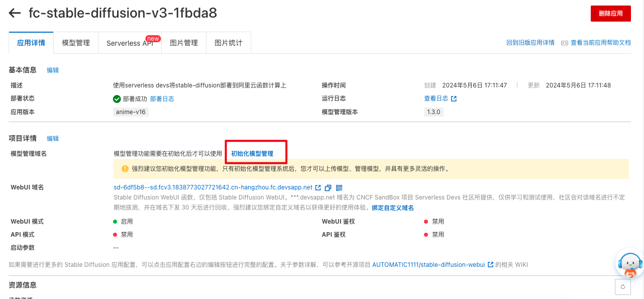This screenshot has width=644, height=299.
Task: Click the app title fc-stable-diffusion-v3-1fbda8
Action: click(x=123, y=13)
